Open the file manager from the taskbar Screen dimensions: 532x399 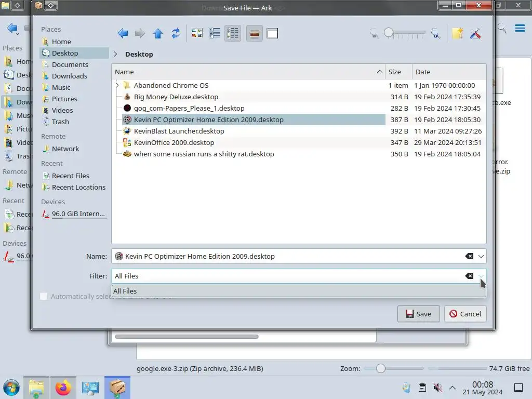tap(36, 388)
